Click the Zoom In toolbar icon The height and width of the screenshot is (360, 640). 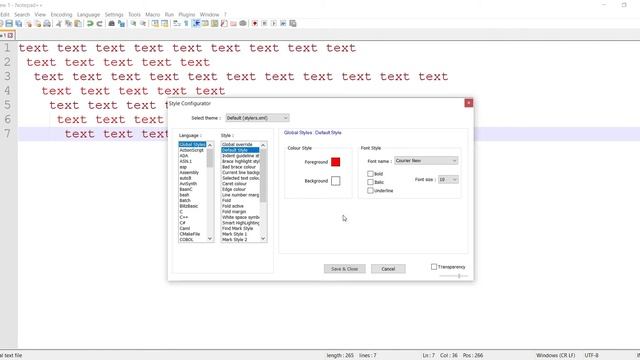coord(133,24)
